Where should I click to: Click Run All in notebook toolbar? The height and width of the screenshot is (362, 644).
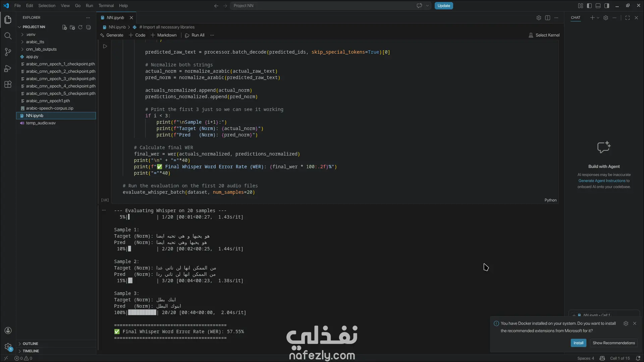(x=195, y=35)
